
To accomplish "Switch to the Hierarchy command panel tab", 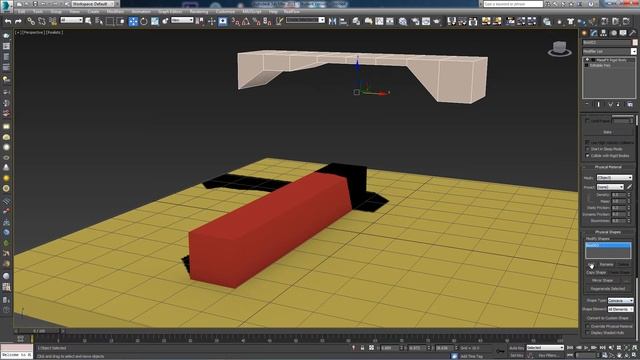I will [603, 33].
